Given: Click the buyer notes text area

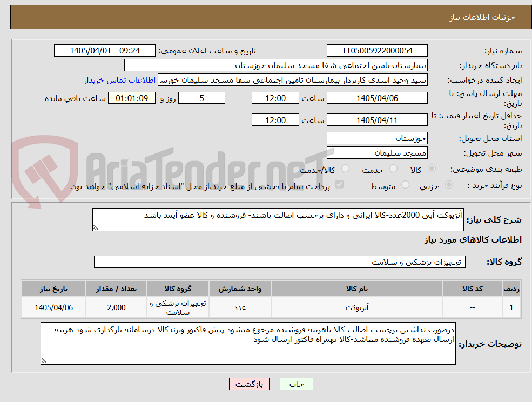Looking at the screenshot, I should coord(248,344).
